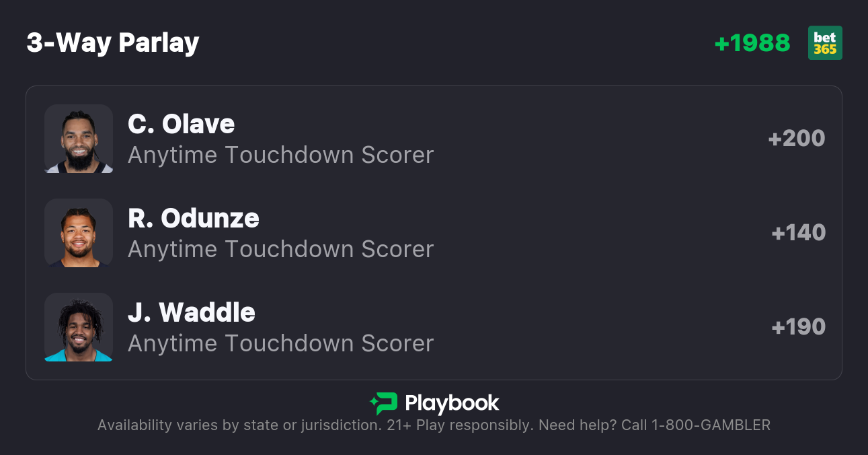Click the J. Waddle player name

[x=192, y=312]
